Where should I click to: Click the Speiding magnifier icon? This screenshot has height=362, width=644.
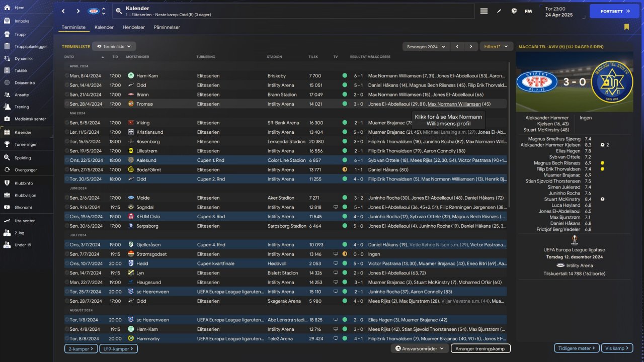pos(7,157)
